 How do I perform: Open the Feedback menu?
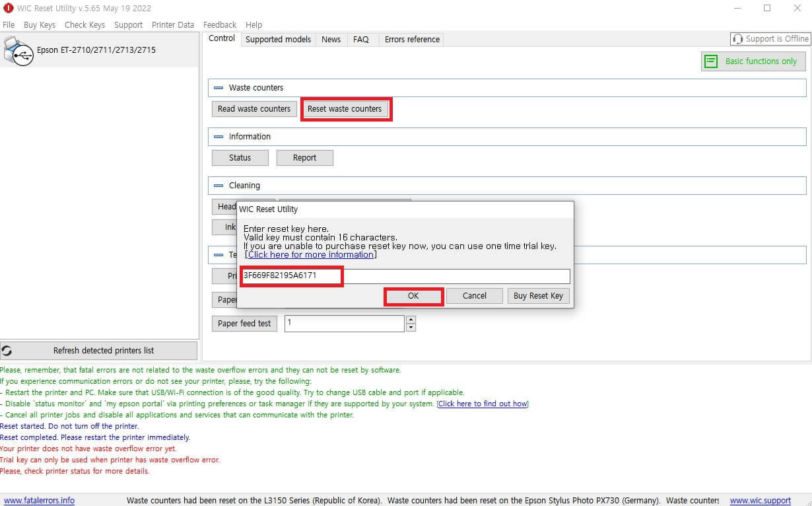220,24
